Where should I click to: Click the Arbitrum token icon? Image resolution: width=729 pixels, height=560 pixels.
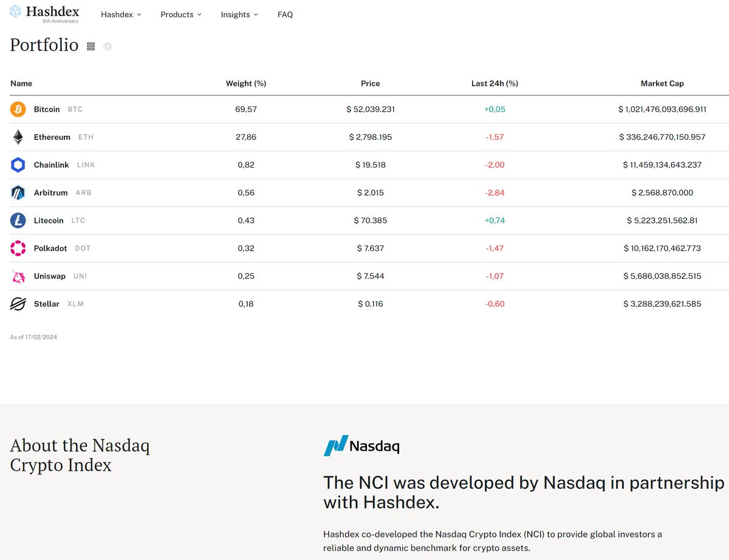point(18,193)
